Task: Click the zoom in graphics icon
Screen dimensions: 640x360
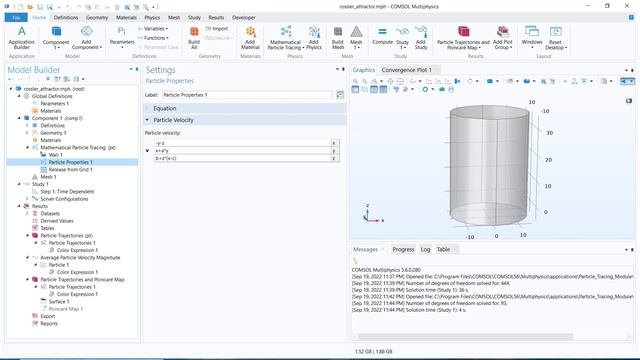Action: pos(356,81)
